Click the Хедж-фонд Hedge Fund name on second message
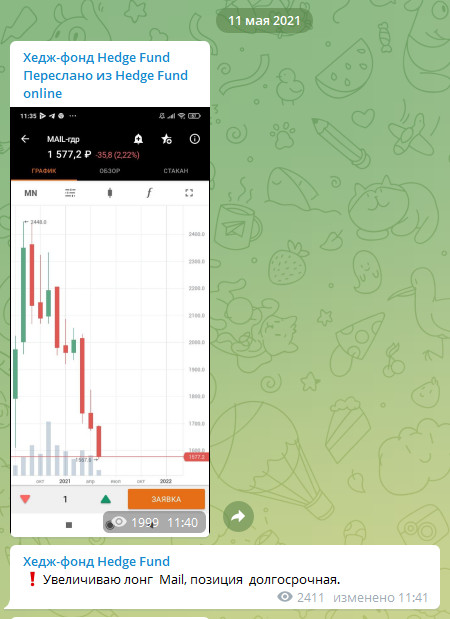Viewport: 450px width, 619px height. 96,561
